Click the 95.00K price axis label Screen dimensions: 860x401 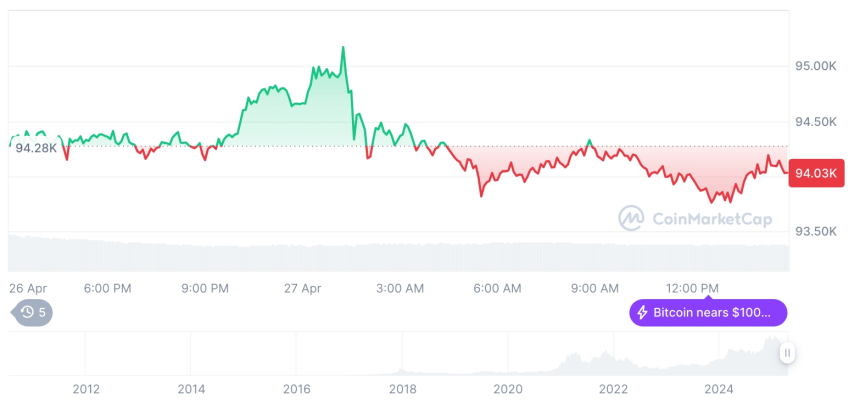[815, 66]
